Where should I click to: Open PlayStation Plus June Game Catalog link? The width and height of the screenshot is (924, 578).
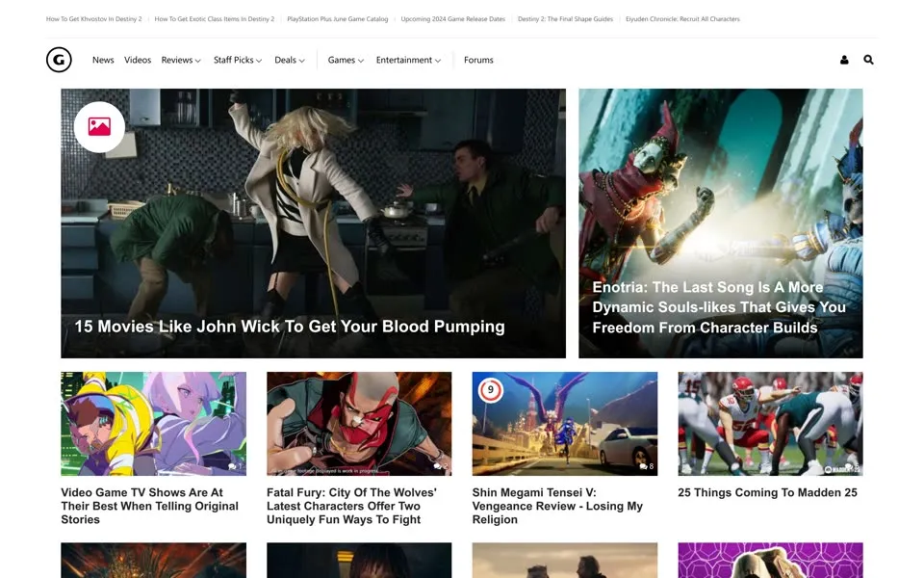click(x=338, y=19)
